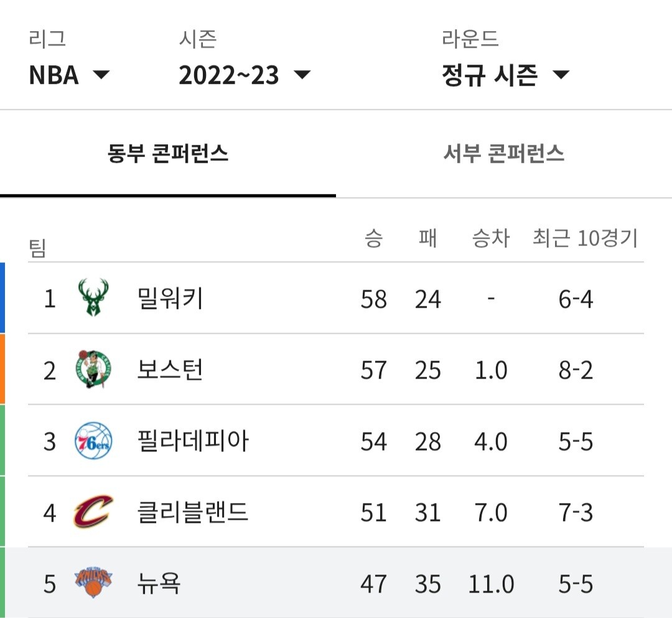Switch to the 서부 콘퍼런스 tab
Viewport: 672px width, 618px height.
pos(503,154)
